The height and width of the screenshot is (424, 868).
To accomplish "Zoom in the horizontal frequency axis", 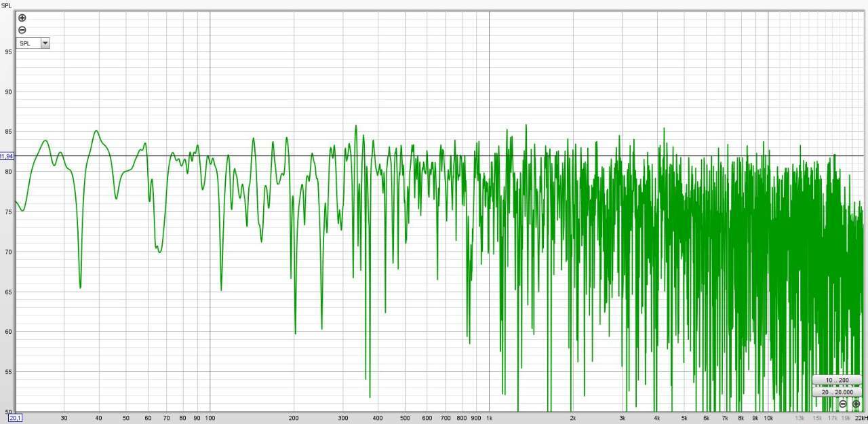I will (856, 404).
